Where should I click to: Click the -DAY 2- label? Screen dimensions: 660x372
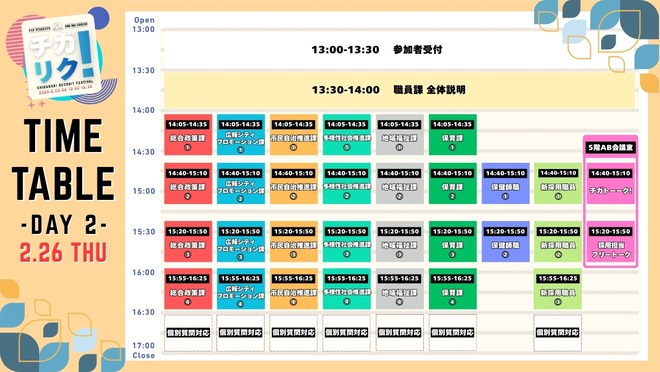tap(64, 225)
